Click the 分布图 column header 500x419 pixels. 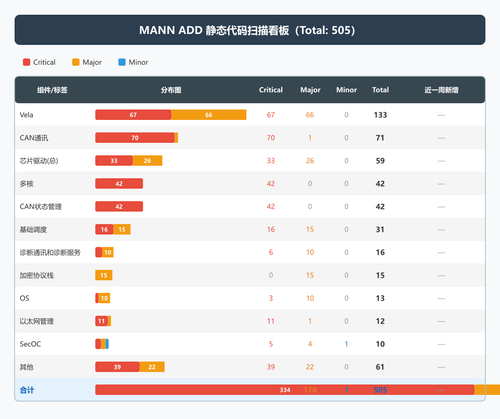[x=171, y=90]
